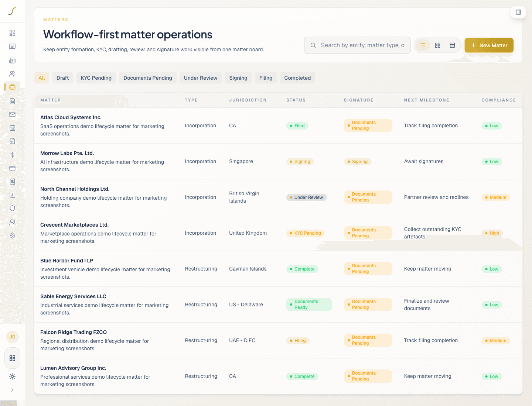Open the documents file icon in the sidebar
532x406 pixels.
(x=12, y=101)
